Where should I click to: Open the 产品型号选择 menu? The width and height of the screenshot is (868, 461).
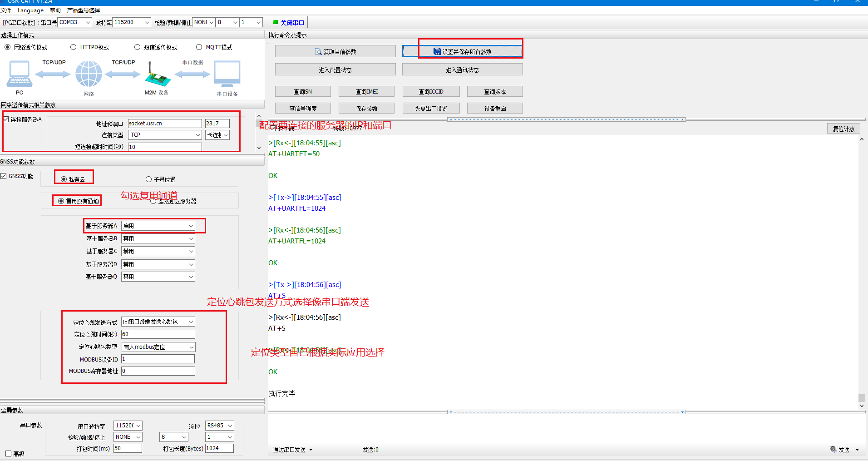83,10
